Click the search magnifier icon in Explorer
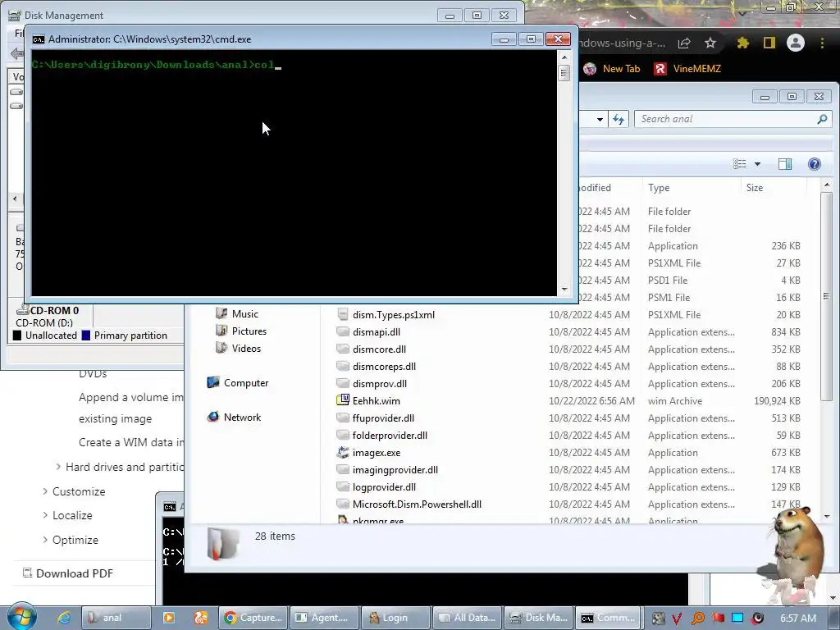The width and height of the screenshot is (840, 630). click(822, 119)
